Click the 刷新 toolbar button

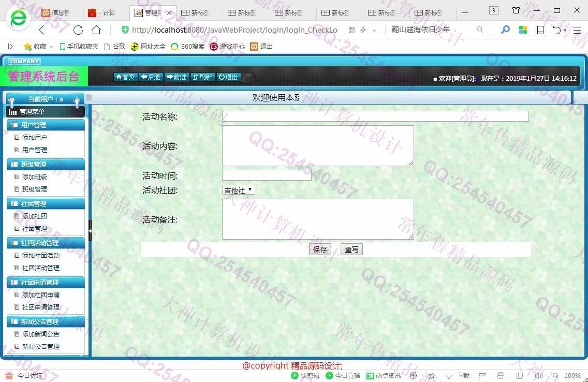pyautogui.click(x=202, y=77)
